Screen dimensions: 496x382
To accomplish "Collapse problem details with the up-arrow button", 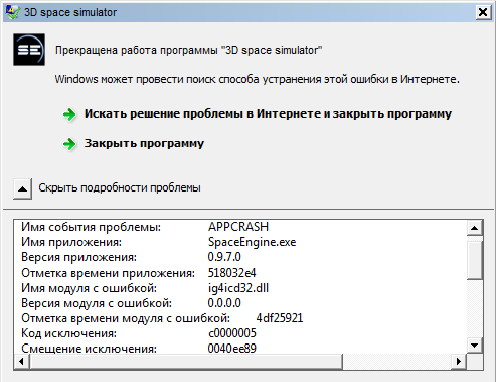I will [x=22, y=189].
